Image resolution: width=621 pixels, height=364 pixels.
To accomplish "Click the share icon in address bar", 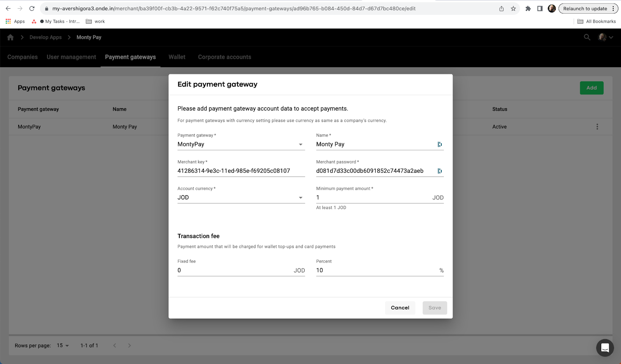I will [x=501, y=9].
